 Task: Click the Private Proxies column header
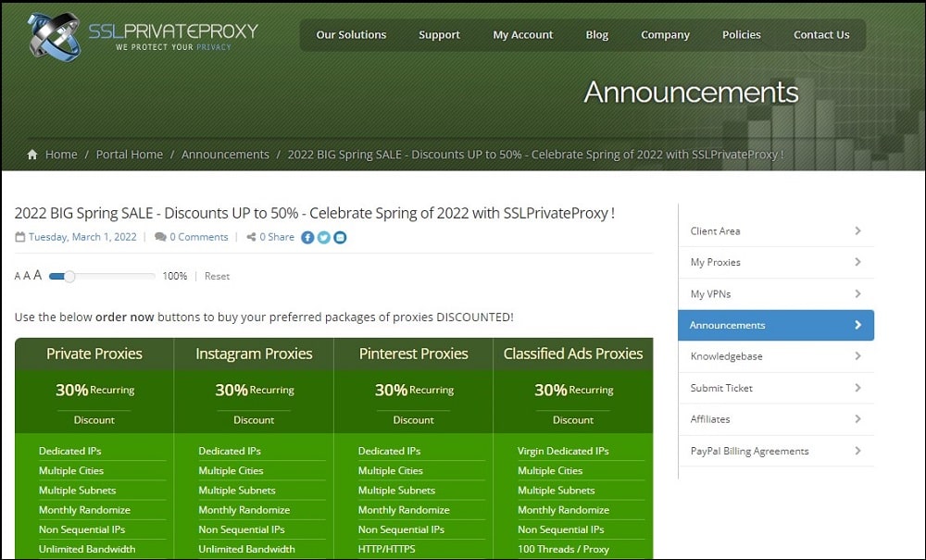coord(94,354)
